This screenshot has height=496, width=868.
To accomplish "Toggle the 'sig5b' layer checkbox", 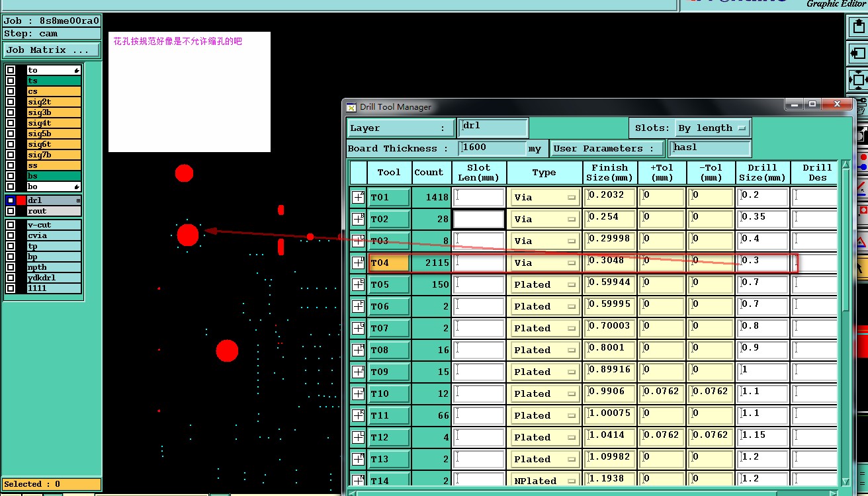I will tap(11, 134).
